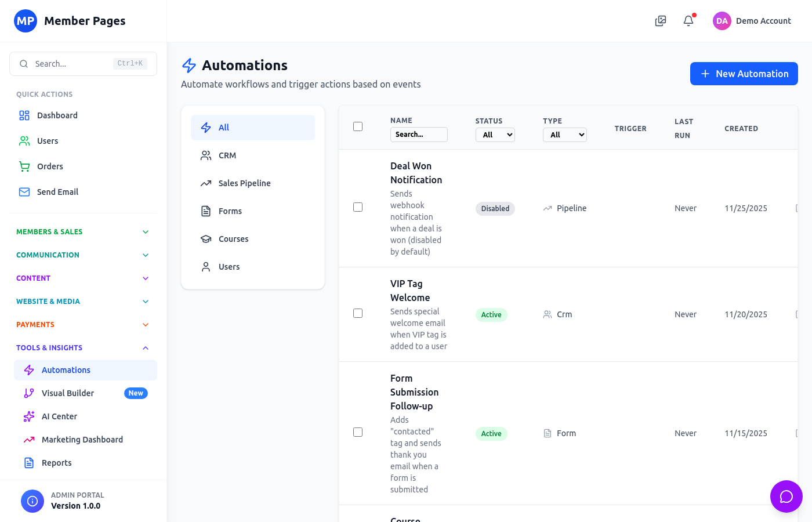Image resolution: width=812 pixels, height=522 pixels.
Task: Click the Courses graduation cap icon
Action: 206,238
